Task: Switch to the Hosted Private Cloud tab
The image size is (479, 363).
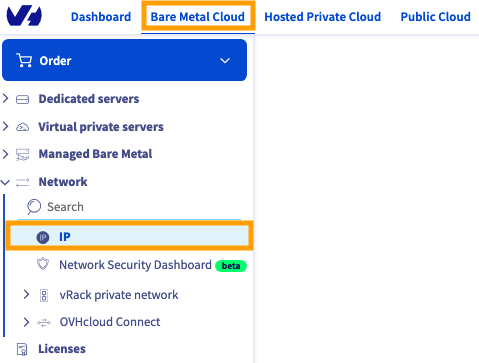Action: [322, 17]
